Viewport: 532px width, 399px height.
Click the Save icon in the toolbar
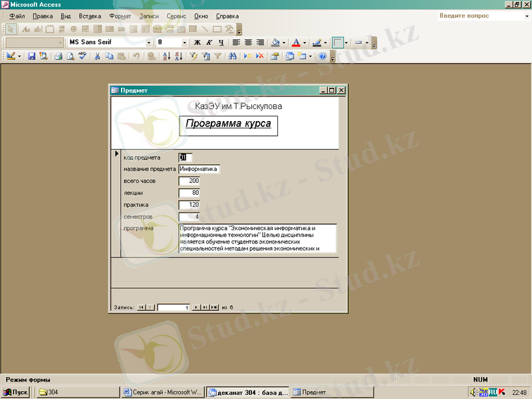pyautogui.click(x=31, y=57)
